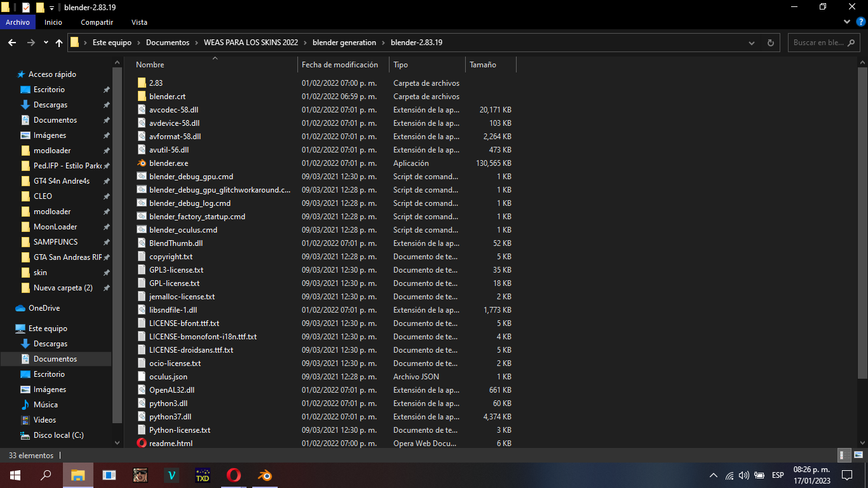Image resolution: width=868 pixels, height=488 pixels.
Task: Open Nueva carpeta (2) in the sidebar
Action: pyautogui.click(x=63, y=288)
